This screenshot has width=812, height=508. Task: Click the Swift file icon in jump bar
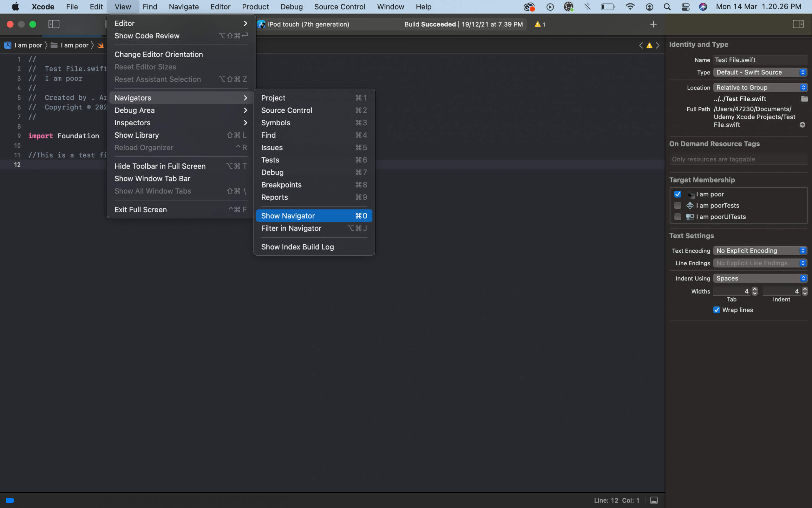point(101,45)
